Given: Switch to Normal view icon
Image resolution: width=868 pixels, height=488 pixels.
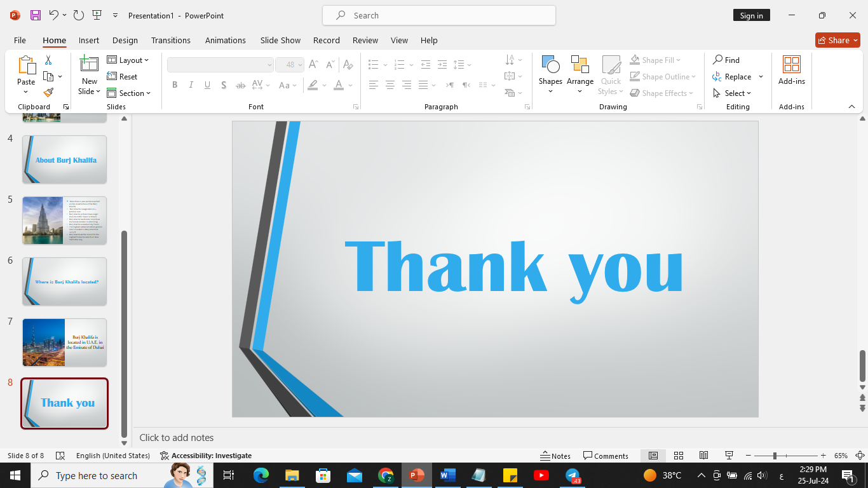Looking at the screenshot, I should click(653, 456).
